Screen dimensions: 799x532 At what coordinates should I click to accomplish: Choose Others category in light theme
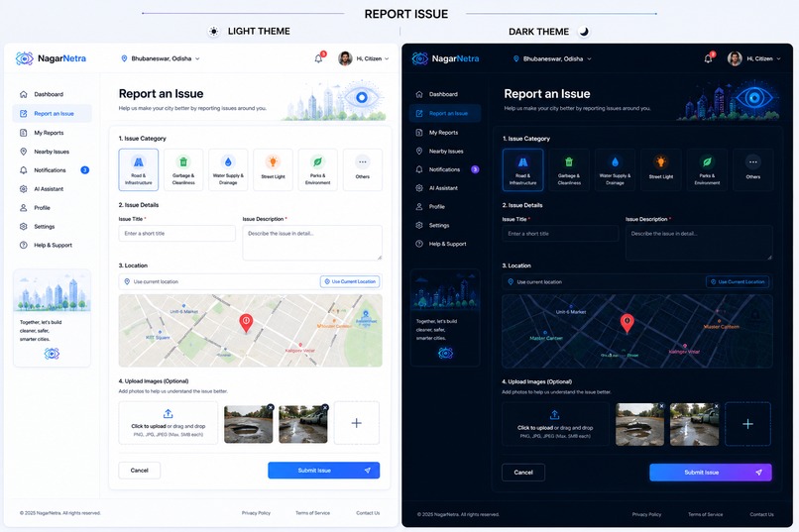(362, 169)
